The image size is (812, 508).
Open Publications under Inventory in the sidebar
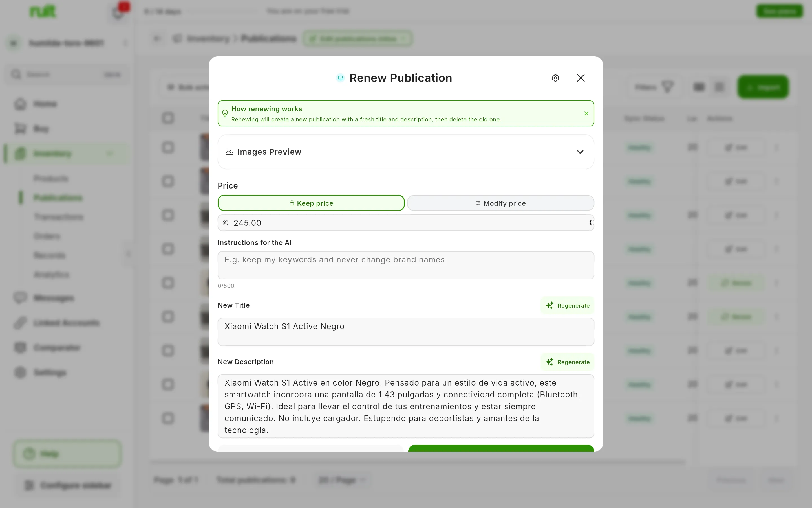tap(58, 198)
